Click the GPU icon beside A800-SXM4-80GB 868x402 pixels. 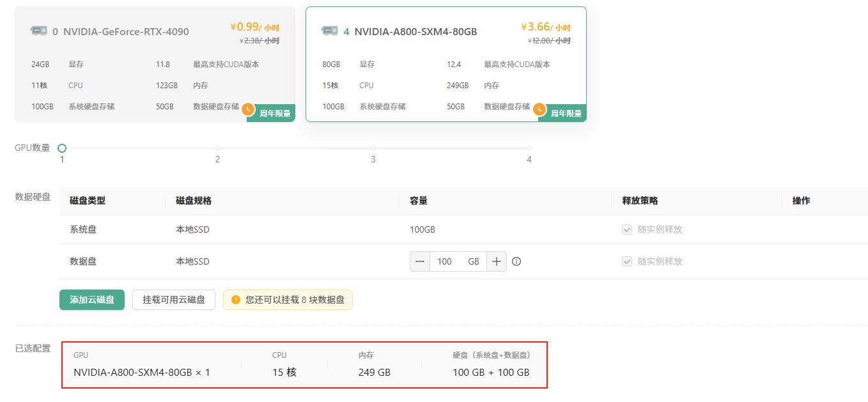tap(330, 31)
